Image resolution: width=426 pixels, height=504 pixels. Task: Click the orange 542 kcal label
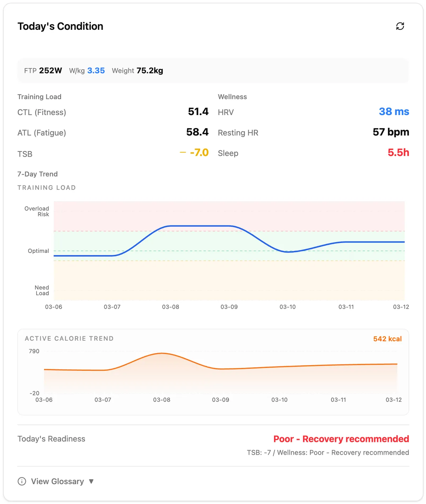pyautogui.click(x=387, y=339)
